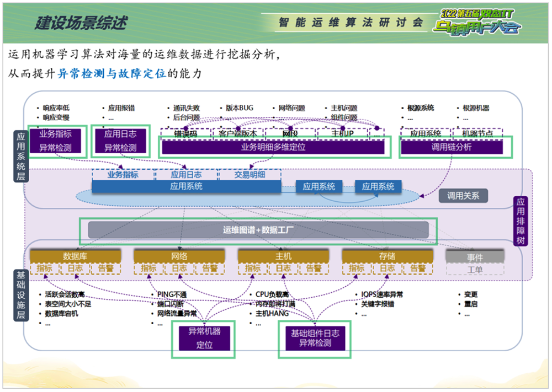Select the gray 事件 block
The width and height of the screenshot is (552, 392).
475,257
